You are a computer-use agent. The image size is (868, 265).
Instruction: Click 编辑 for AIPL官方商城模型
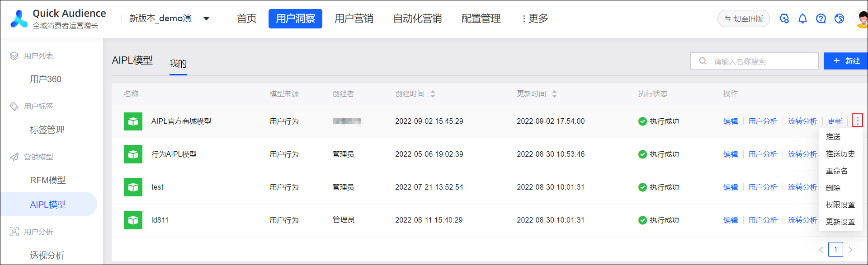point(731,121)
